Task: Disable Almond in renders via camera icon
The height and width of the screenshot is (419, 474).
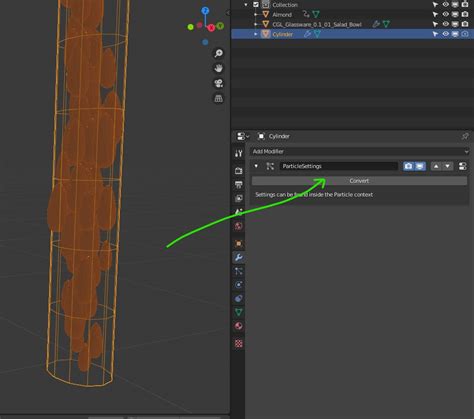Action: (465, 14)
